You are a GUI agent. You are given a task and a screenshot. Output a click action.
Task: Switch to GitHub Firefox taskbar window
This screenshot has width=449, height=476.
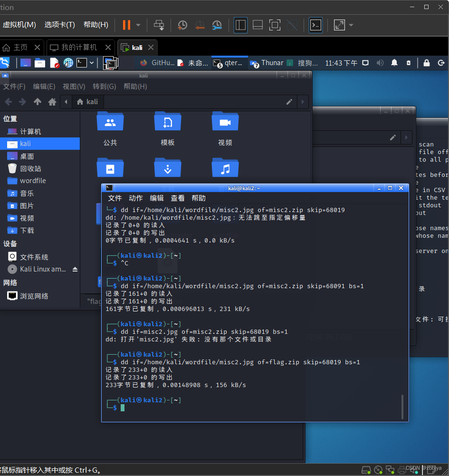click(157, 63)
